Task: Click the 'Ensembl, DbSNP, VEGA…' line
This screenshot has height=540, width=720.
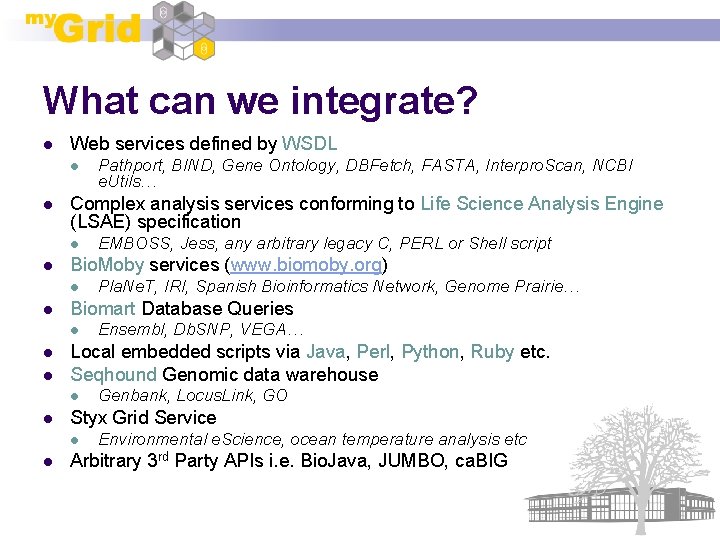Action: click(x=201, y=330)
